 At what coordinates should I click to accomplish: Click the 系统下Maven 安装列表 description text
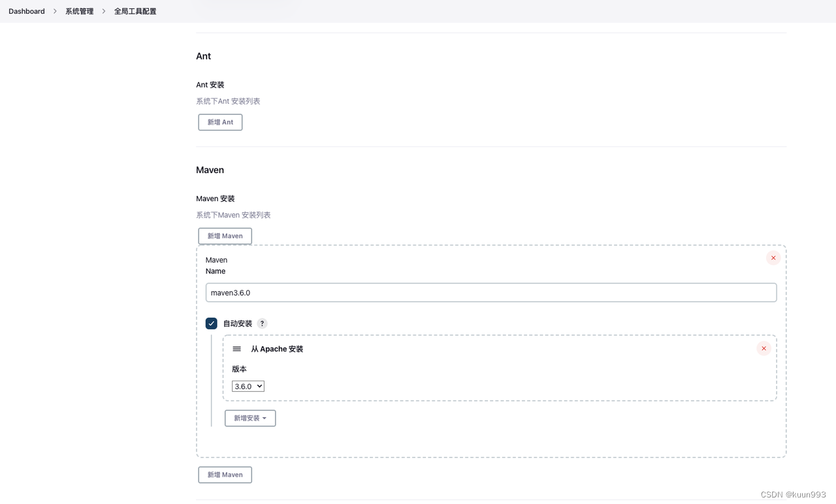point(233,215)
